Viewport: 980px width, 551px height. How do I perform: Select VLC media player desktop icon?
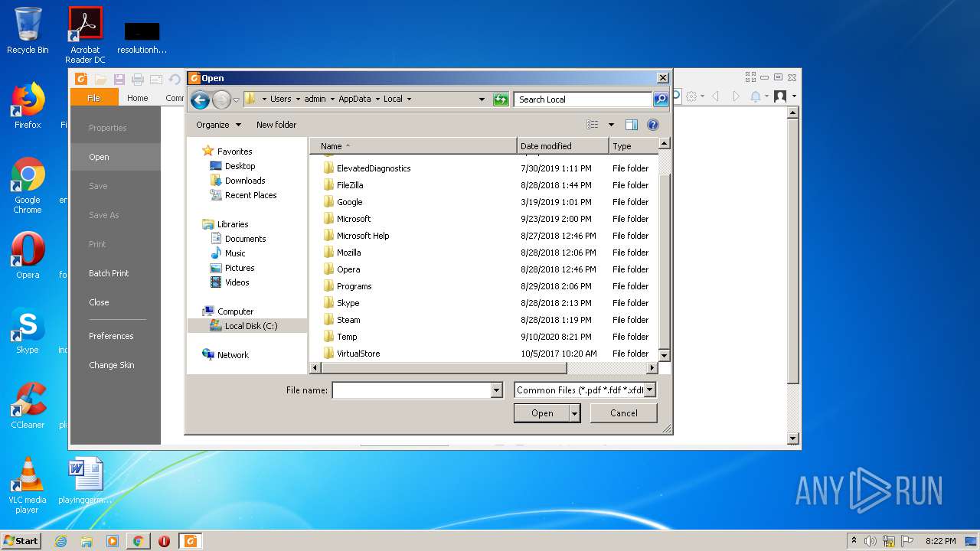28,485
